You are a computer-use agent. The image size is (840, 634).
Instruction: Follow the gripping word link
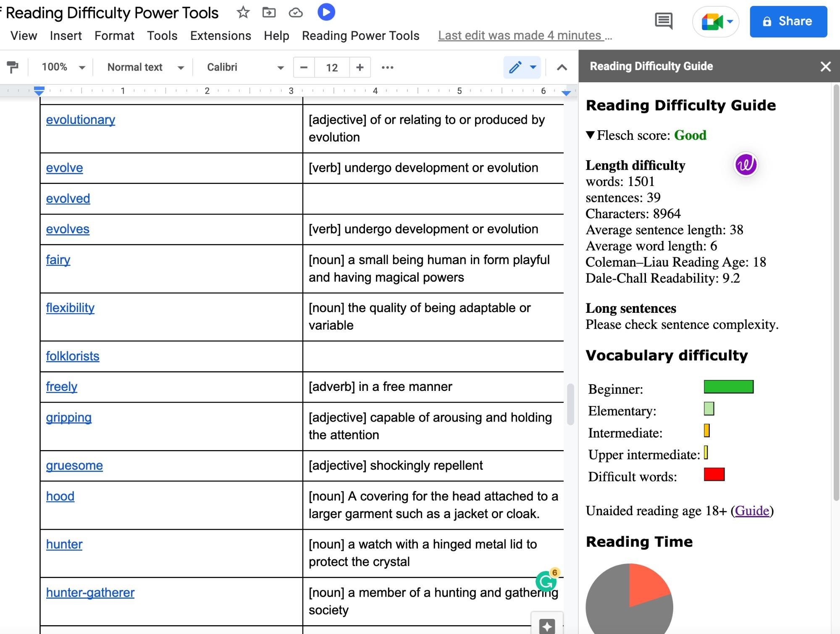pyautogui.click(x=69, y=418)
